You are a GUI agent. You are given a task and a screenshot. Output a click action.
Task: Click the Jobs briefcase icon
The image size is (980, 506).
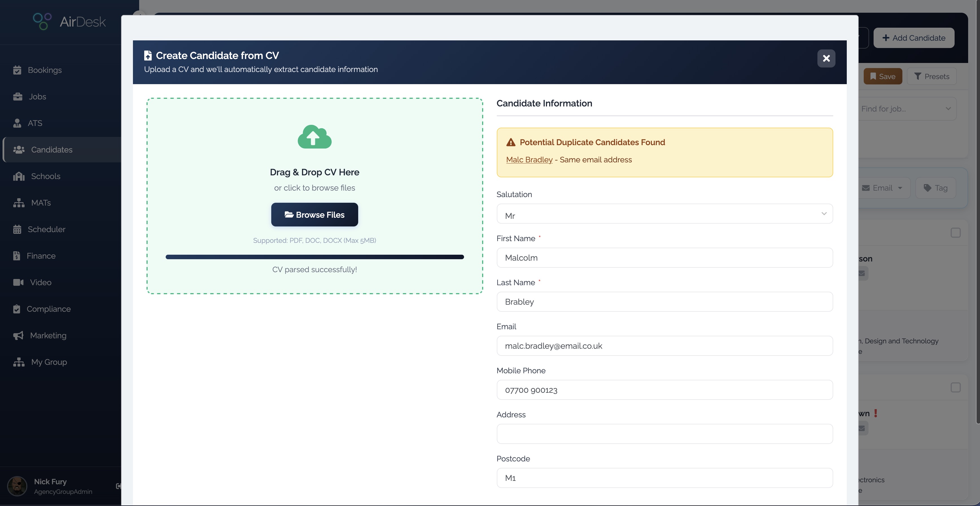click(x=17, y=97)
